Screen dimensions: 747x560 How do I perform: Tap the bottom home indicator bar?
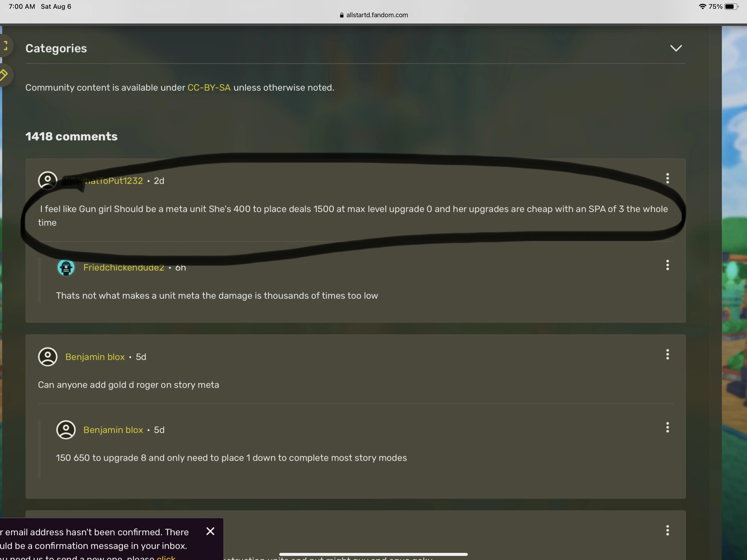[x=373, y=554]
